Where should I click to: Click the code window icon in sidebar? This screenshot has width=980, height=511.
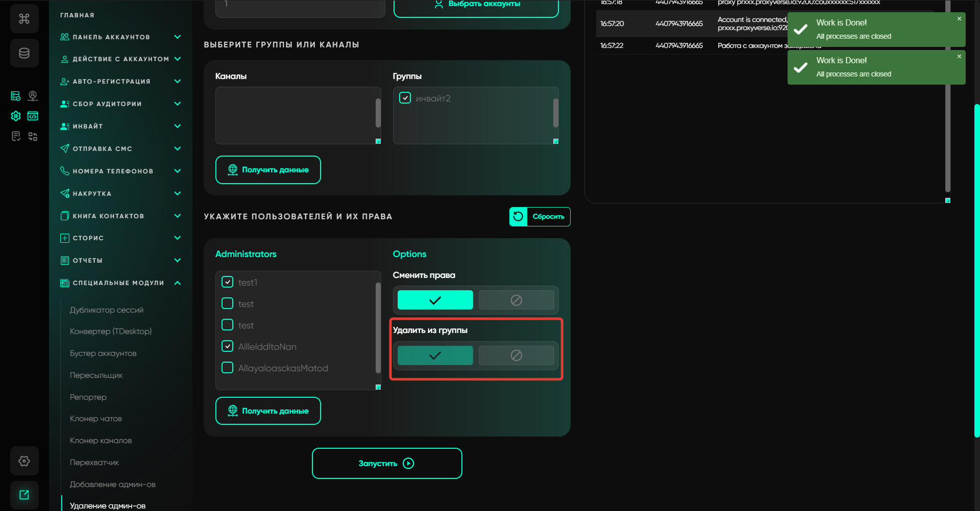[x=33, y=116]
